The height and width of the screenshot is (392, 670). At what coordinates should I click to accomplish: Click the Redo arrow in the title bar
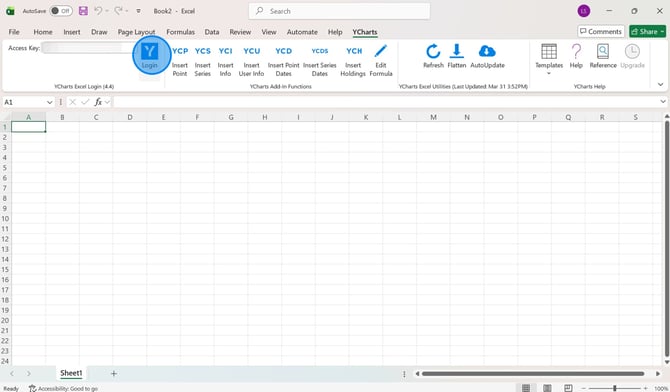point(118,11)
